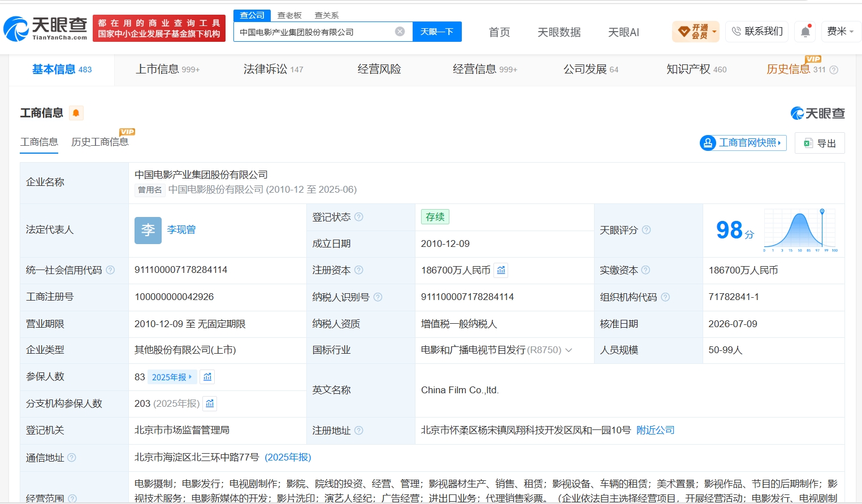Open 注册资本 chart icon

coord(501,270)
